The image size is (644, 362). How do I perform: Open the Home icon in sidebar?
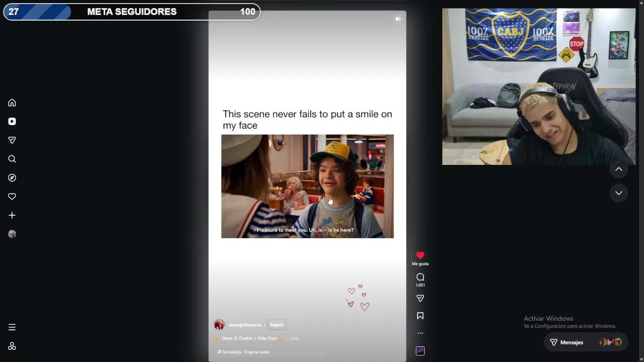[12, 103]
